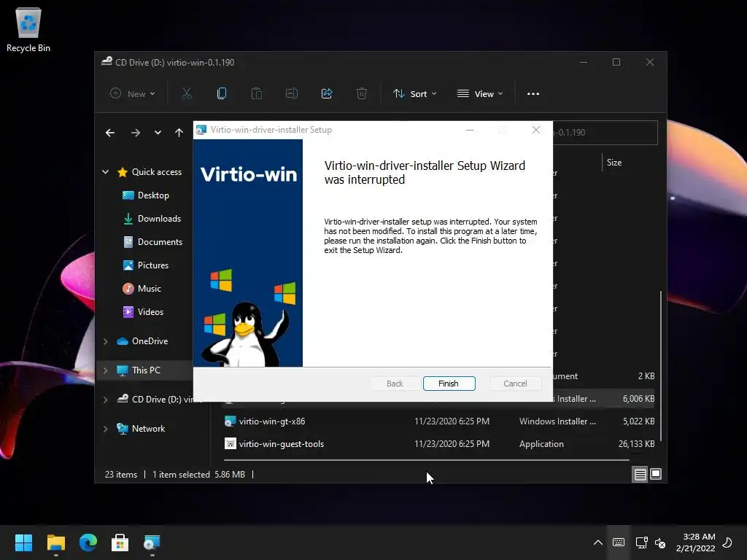Click the Share icon in Explorer toolbar
Screen dimensions: 747x560
(x=327, y=94)
